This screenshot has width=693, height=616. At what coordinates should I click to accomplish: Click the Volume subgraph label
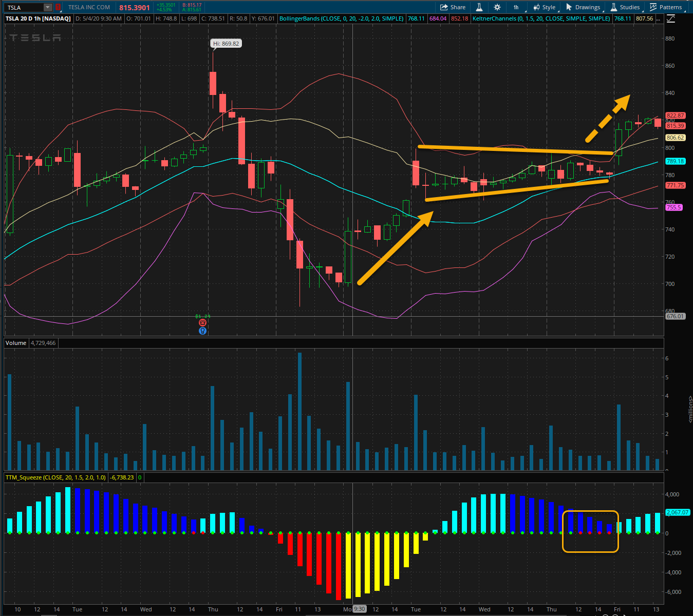[16, 343]
